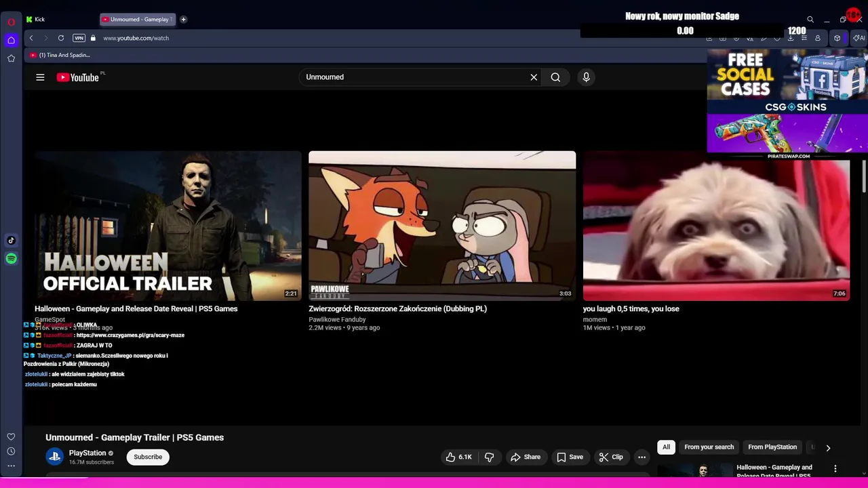Open the profile person icon in the toolbar

click(818, 38)
